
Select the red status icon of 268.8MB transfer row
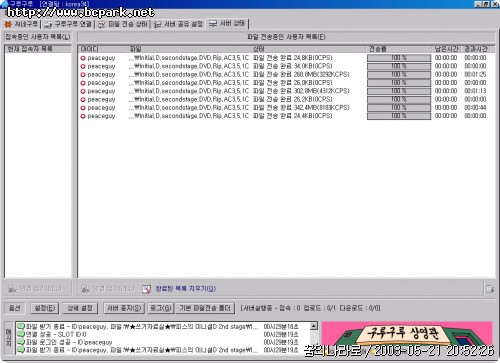(x=83, y=75)
